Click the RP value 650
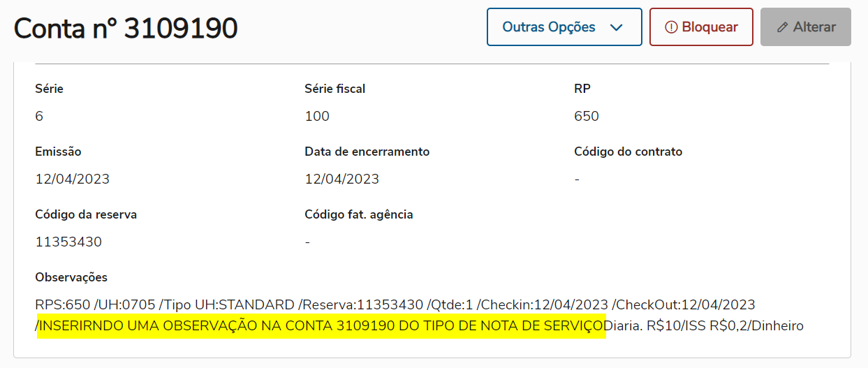This screenshot has width=868, height=368. [x=587, y=116]
